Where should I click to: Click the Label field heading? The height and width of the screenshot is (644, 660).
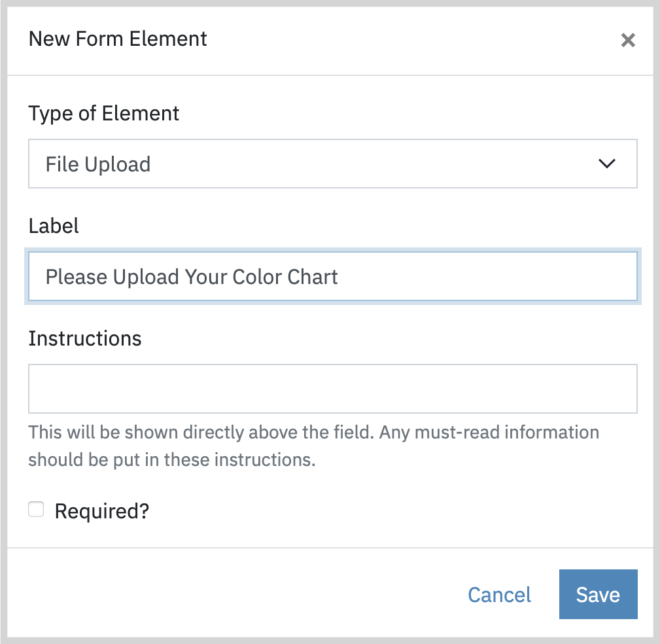(54, 226)
